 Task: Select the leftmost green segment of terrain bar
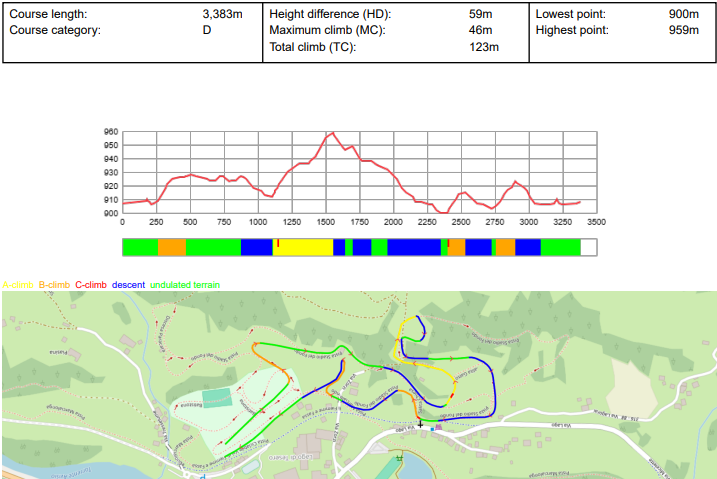(140, 247)
